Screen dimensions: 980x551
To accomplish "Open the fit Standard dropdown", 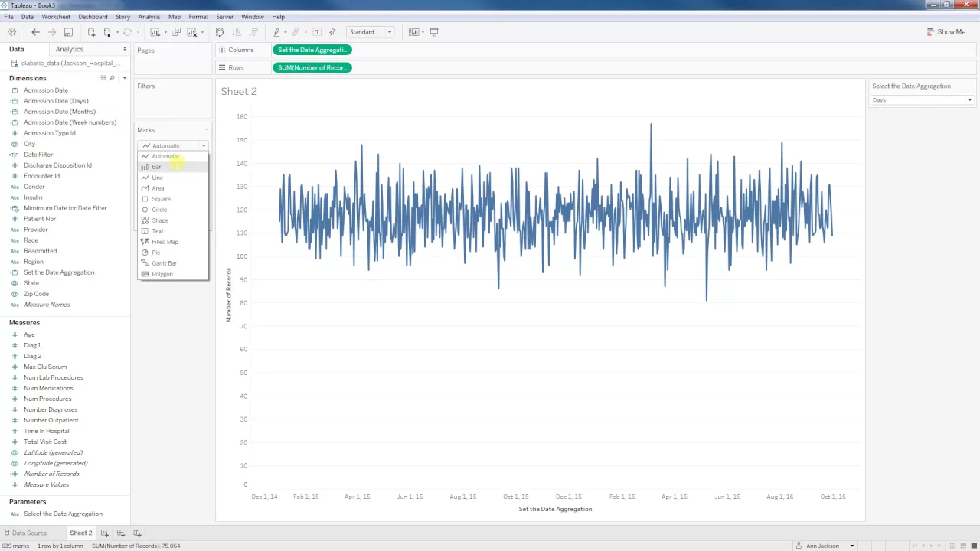I will 371,32.
